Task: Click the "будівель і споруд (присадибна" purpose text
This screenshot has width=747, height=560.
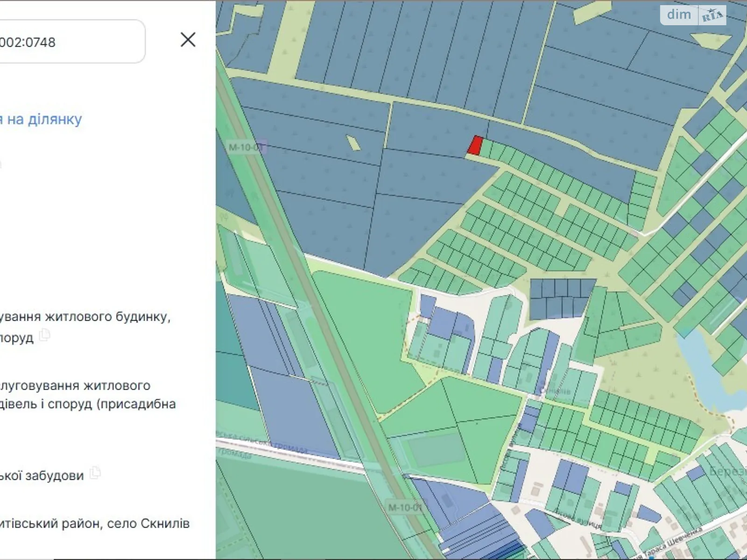Action: click(x=88, y=404)
